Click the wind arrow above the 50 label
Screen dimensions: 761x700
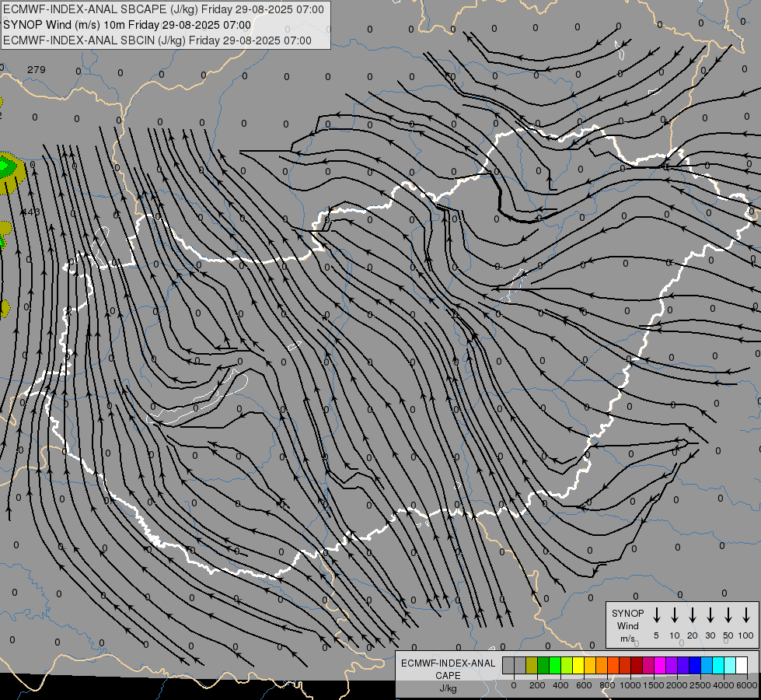(728, 614)
